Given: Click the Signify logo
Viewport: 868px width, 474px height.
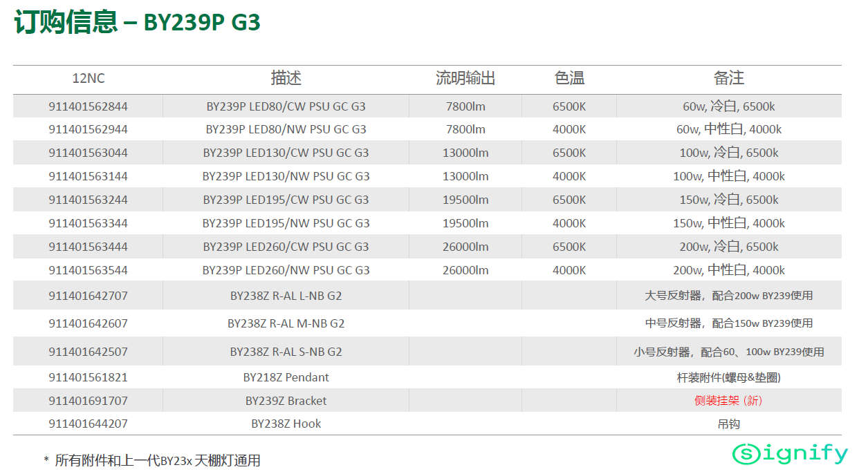Looking at the screenshot, I should tap(789, 453).
